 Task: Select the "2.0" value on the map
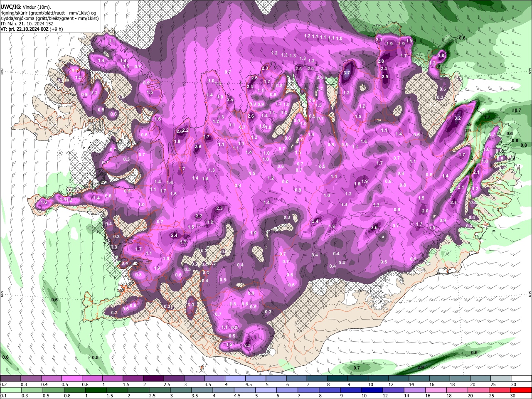[x=425, y=211]
